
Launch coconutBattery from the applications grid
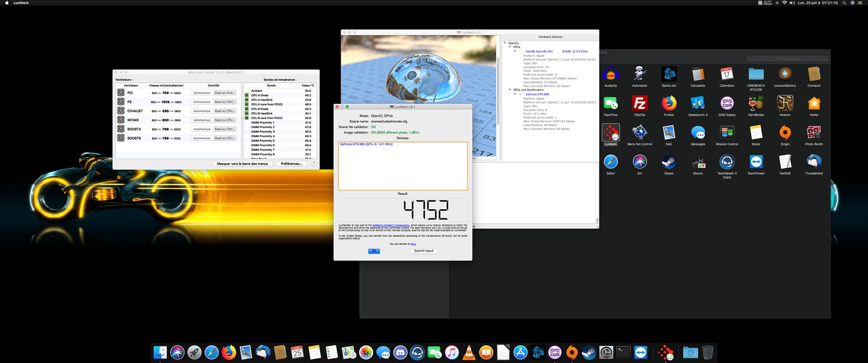(785, 74)
